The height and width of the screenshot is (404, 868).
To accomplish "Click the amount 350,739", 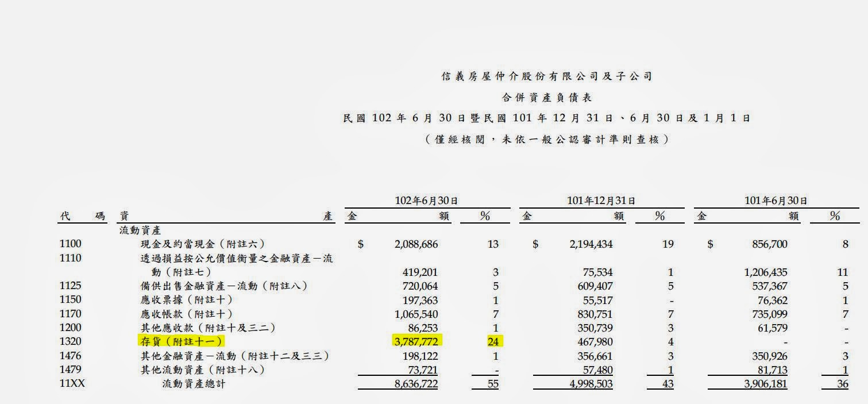I will coord(595,328).
